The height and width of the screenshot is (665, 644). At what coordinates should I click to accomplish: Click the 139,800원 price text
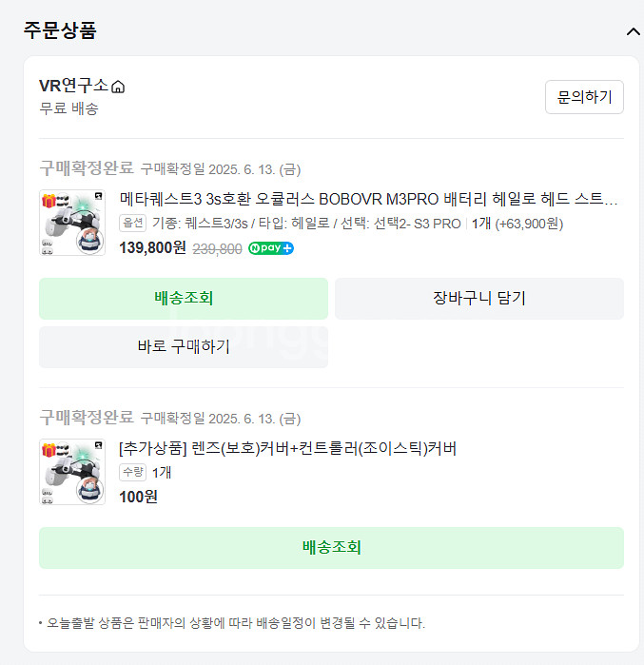point(152,248)
